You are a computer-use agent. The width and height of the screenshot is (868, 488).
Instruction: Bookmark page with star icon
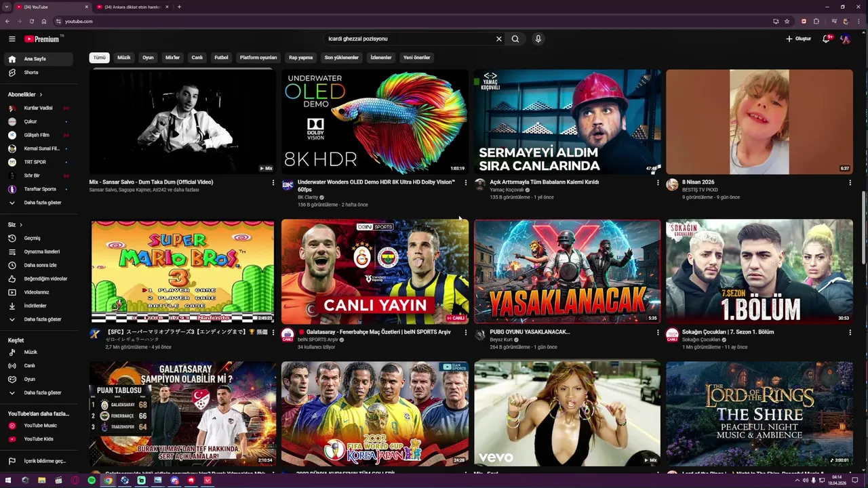787,21
